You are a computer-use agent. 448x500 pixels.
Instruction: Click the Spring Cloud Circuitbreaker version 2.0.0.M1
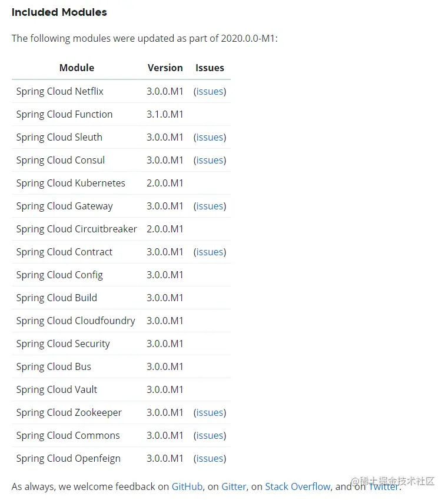165,229
